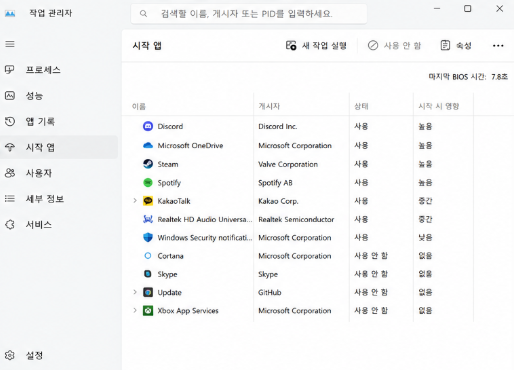Click the Steam app icon

[148, 164]
